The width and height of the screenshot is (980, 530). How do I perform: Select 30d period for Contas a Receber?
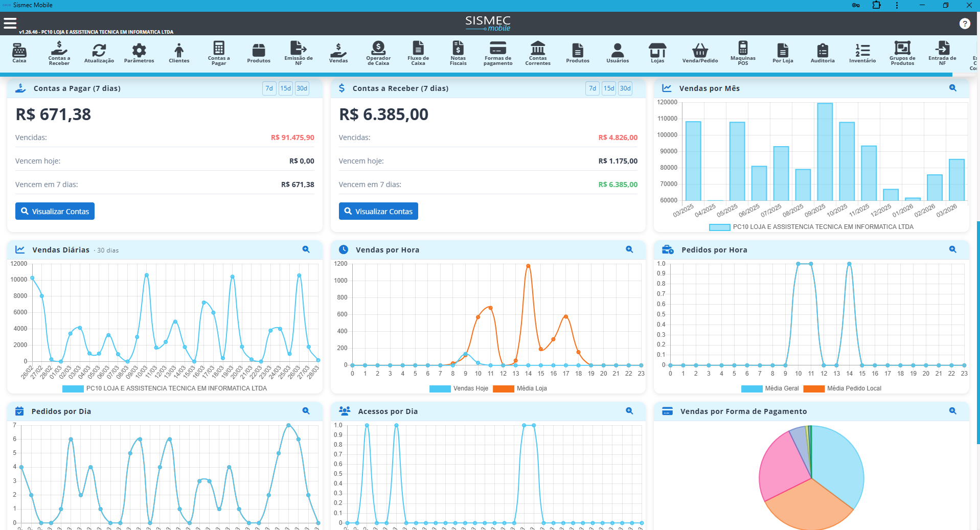pos(625,88)
